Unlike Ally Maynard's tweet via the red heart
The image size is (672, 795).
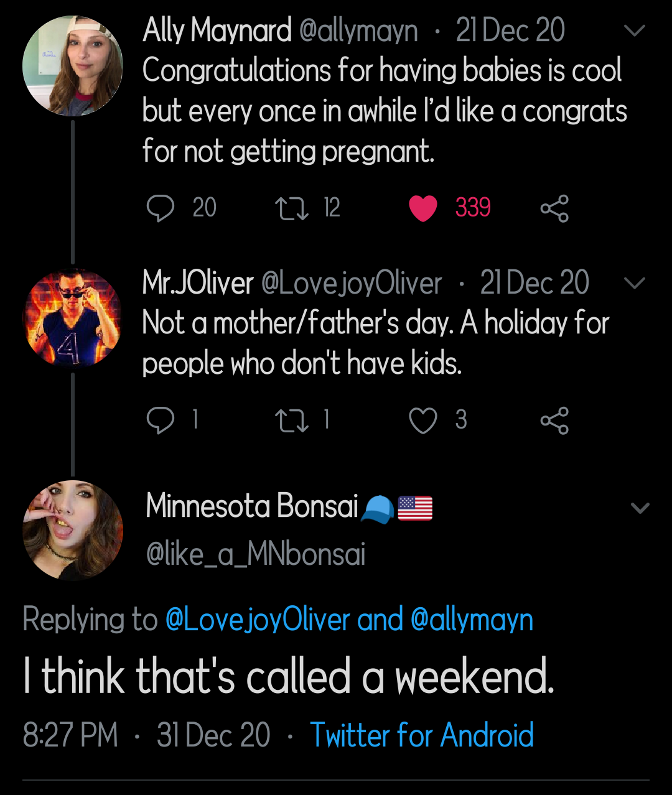(424, 208)
